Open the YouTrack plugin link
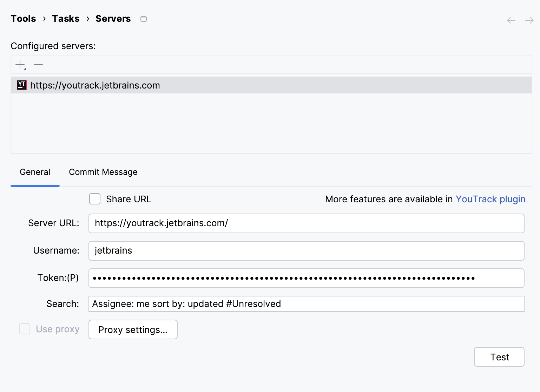Image resolution: width=540 pixels, height=392 pixels. pos(490,199)
